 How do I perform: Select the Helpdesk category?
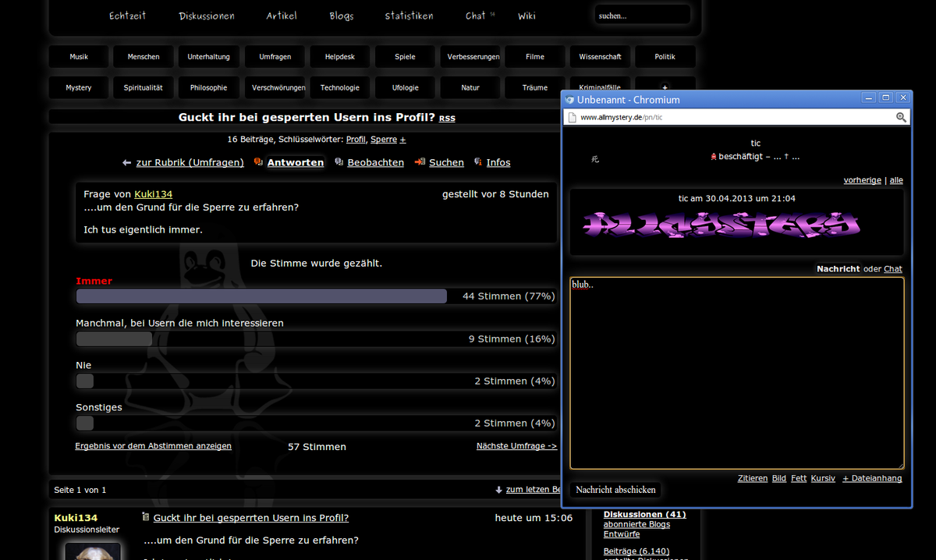[x=339, y=57]
